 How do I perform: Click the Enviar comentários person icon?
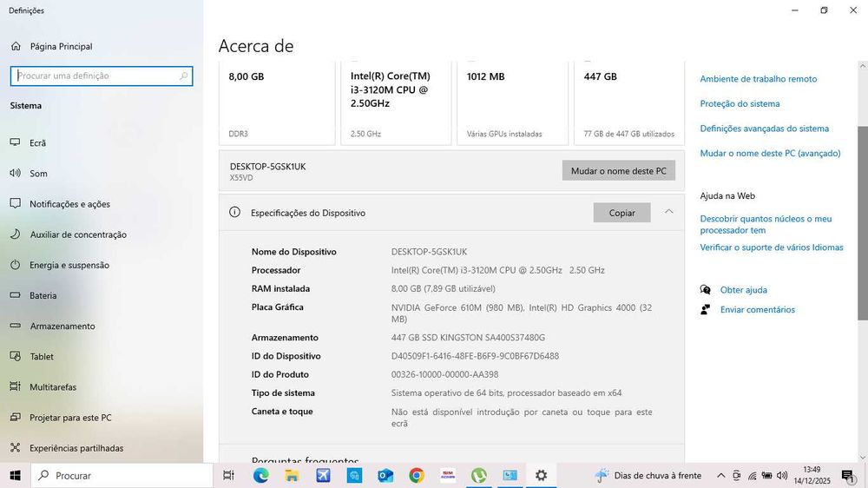(x=705, y=310)
